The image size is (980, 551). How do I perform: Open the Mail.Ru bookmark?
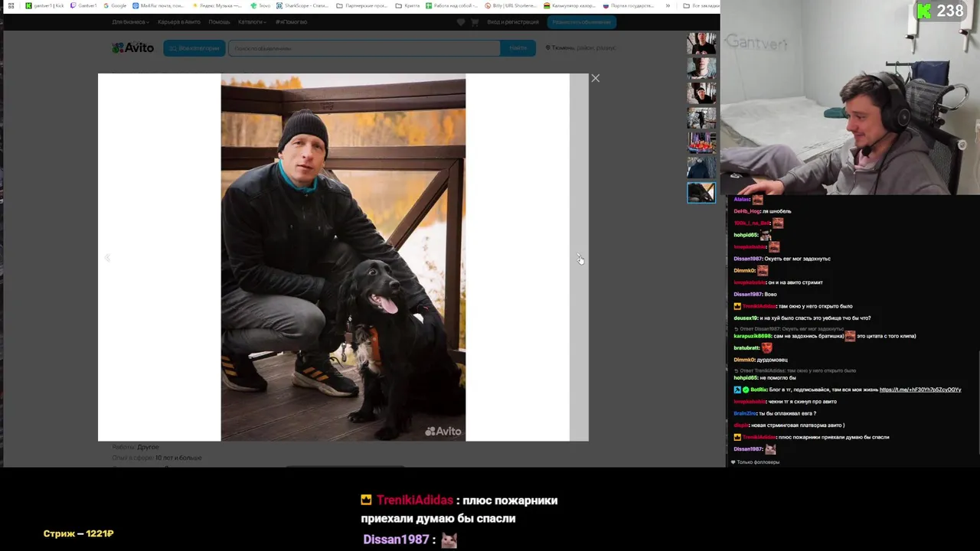pyautogui.click(x=158, y=5)
